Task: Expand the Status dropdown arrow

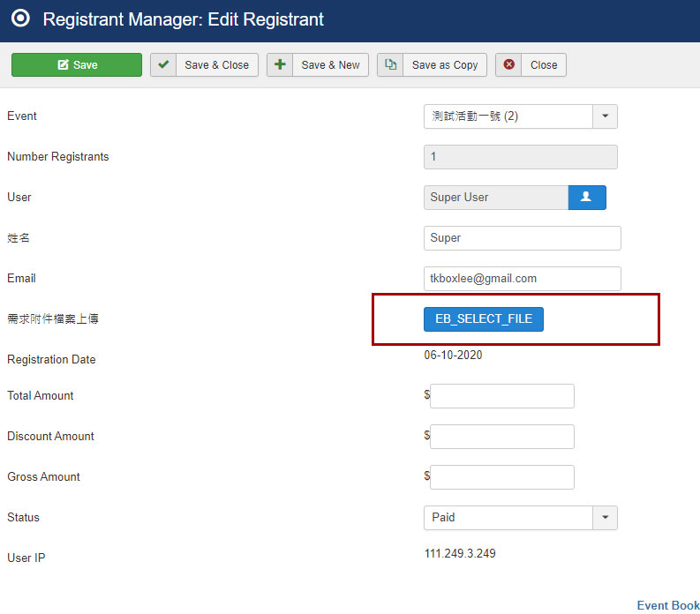Action: (605, 518)
